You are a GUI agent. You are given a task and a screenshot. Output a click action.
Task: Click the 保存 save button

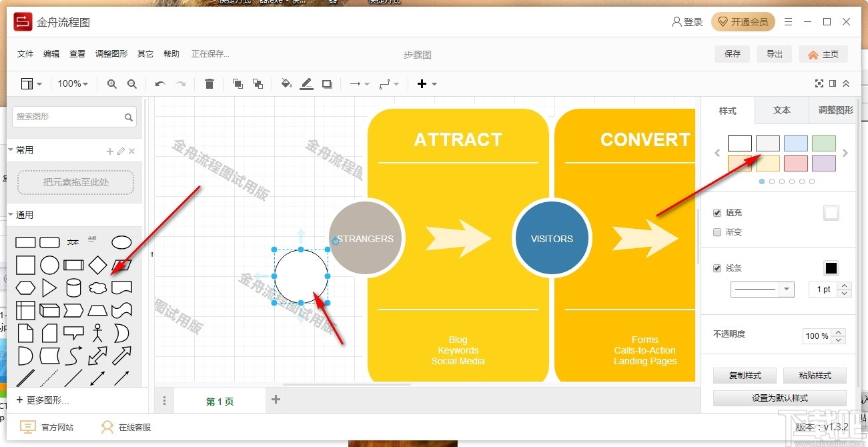tap(733, 54)
